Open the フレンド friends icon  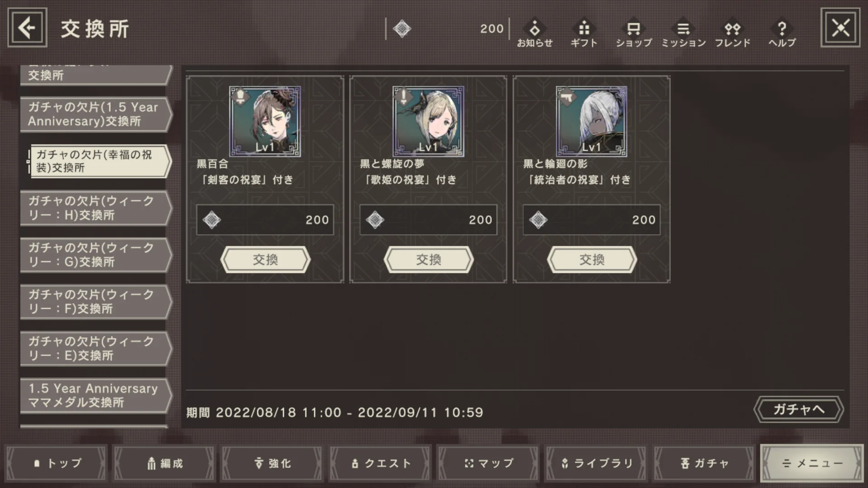(x=732, y=33)
